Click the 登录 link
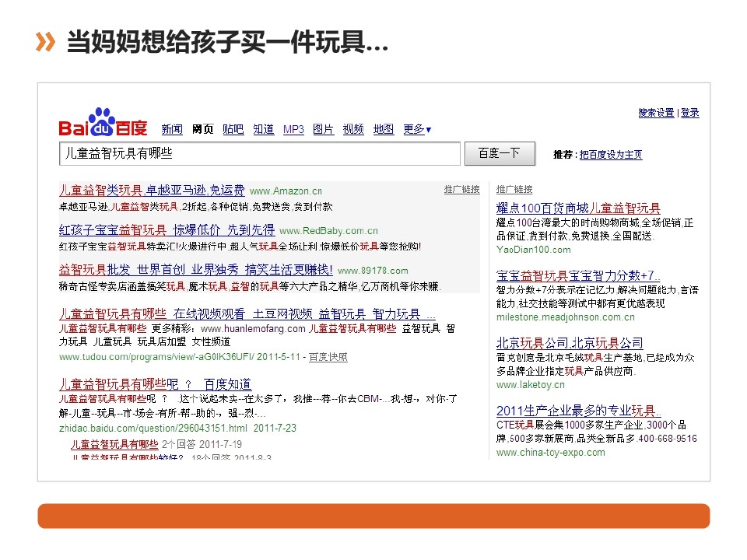747x560 pixels. (x=690, y=113)
